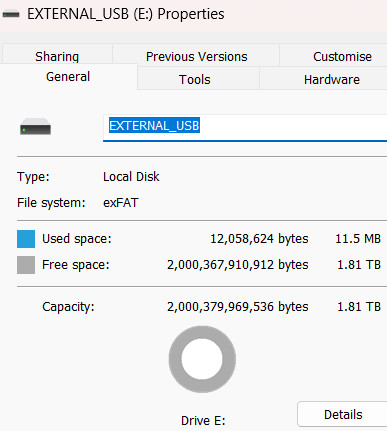Switch to the Sharing tab

click(57, 56)
